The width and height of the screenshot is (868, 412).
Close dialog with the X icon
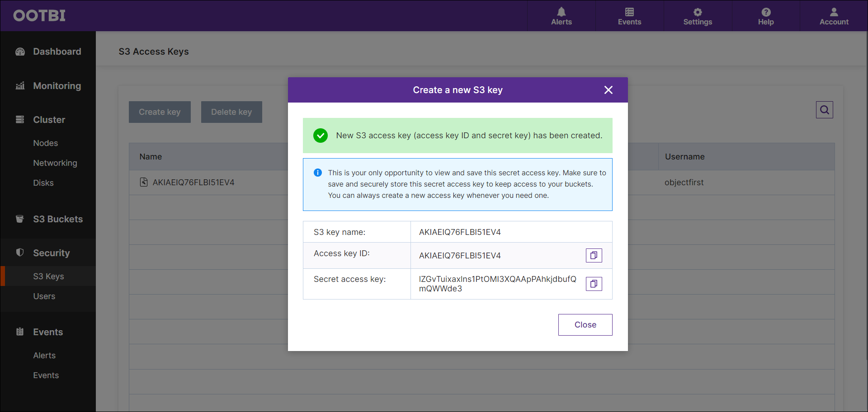pos(609,90)
